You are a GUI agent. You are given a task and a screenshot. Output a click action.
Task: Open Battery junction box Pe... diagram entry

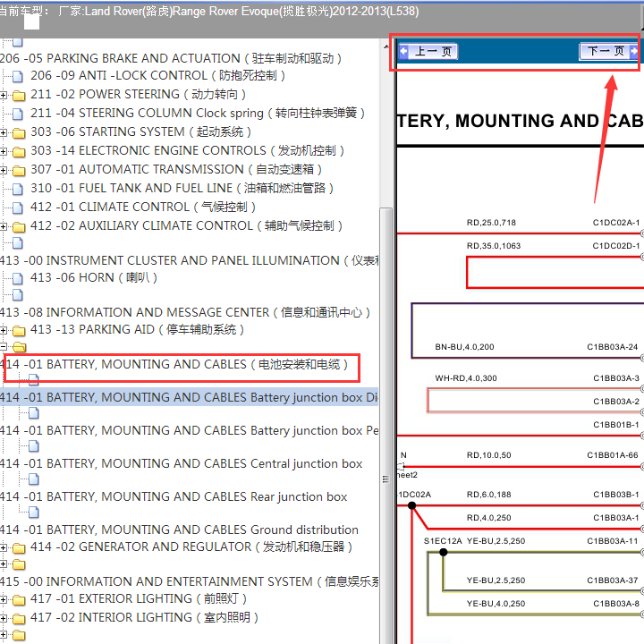click(189, 430)
